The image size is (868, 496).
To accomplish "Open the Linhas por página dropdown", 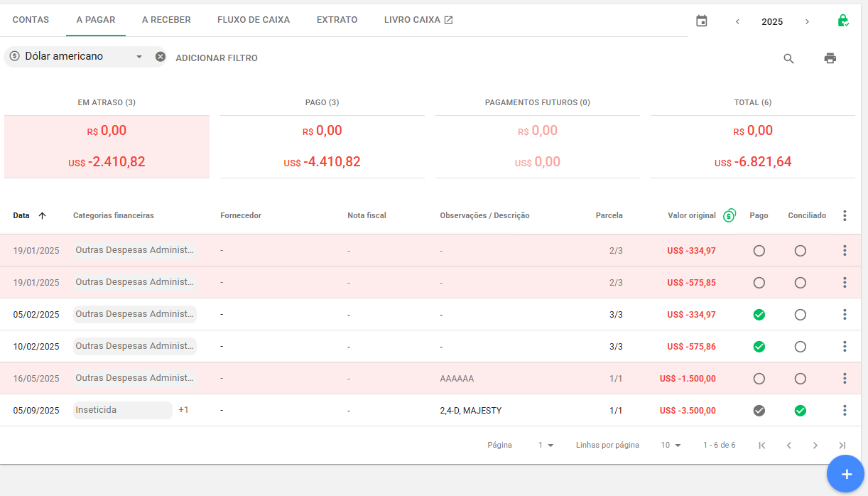I will pyautogui.click(x=671, y=446).
